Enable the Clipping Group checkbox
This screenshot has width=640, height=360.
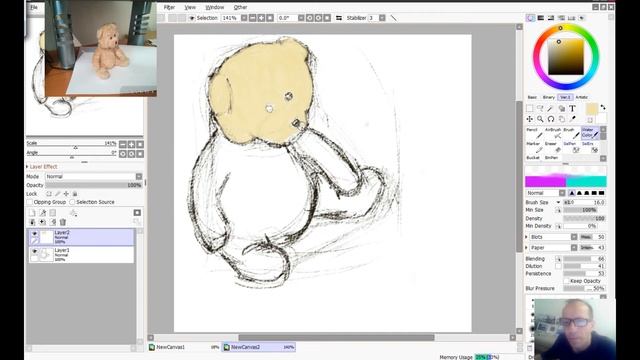point(29,202)
